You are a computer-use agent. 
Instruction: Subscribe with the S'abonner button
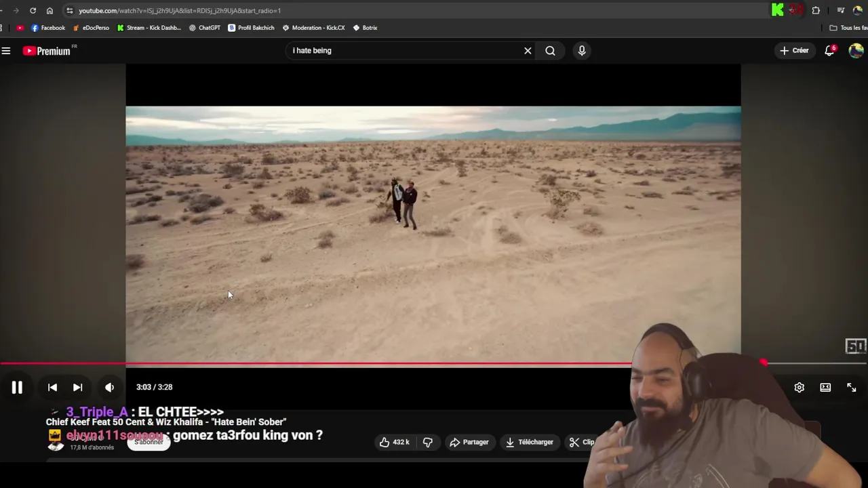click(149, 442)
